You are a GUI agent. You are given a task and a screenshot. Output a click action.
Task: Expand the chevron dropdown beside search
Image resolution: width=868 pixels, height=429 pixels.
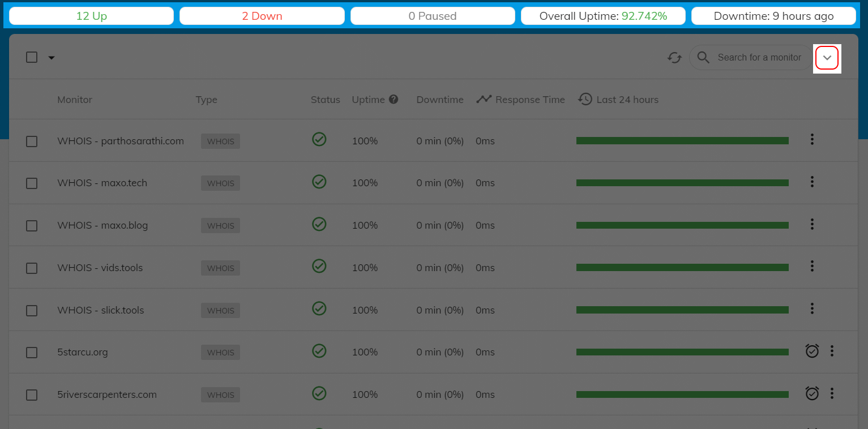(827, 58)
